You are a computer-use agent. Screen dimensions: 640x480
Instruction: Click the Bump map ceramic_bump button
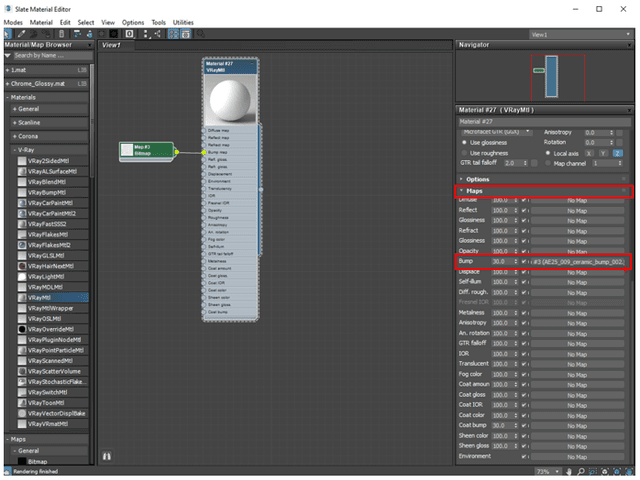tap(577, 262)
